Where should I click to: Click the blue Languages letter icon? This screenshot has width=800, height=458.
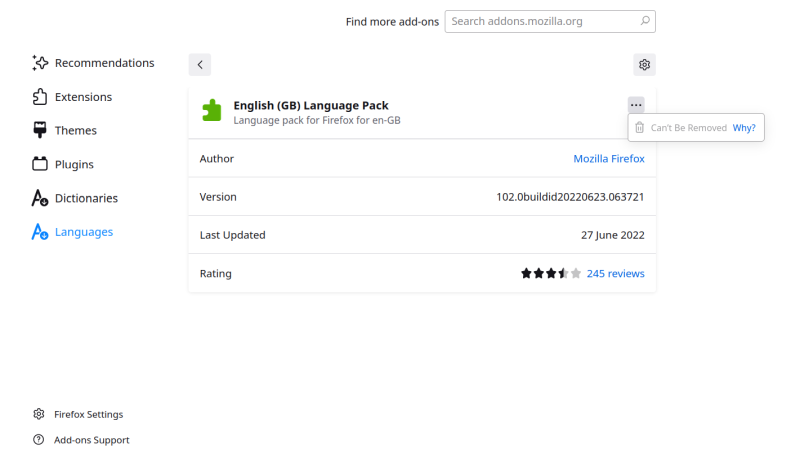point(40,232)
